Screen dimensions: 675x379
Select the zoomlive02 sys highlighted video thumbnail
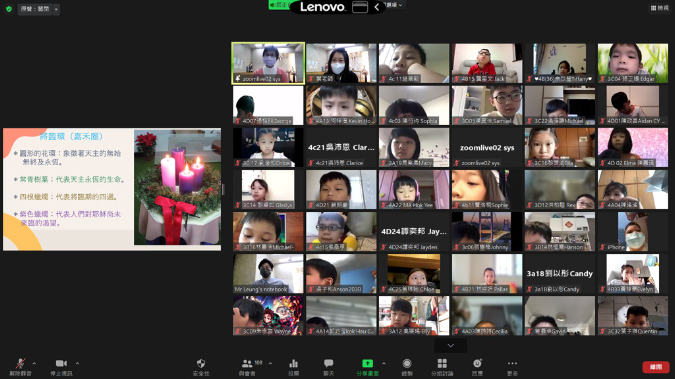tap(268, 63)
